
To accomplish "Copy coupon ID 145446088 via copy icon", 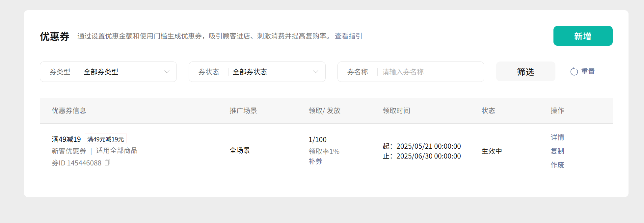I will pyautogui.click(x=107, y=162).
